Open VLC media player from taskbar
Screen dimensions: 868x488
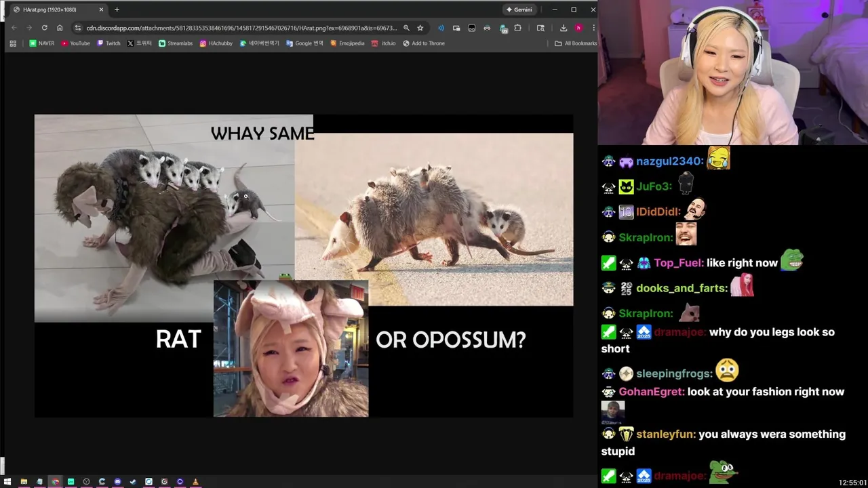[195, 482]
